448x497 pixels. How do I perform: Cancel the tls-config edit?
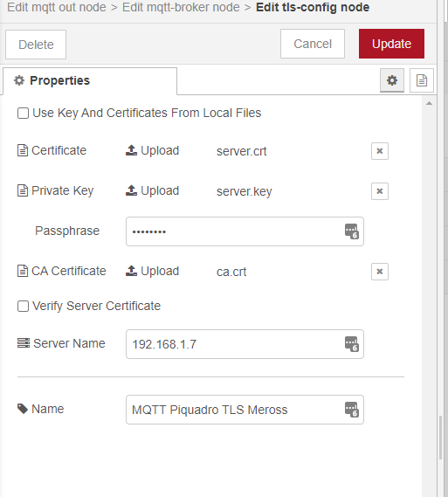[x=313, y=44]
